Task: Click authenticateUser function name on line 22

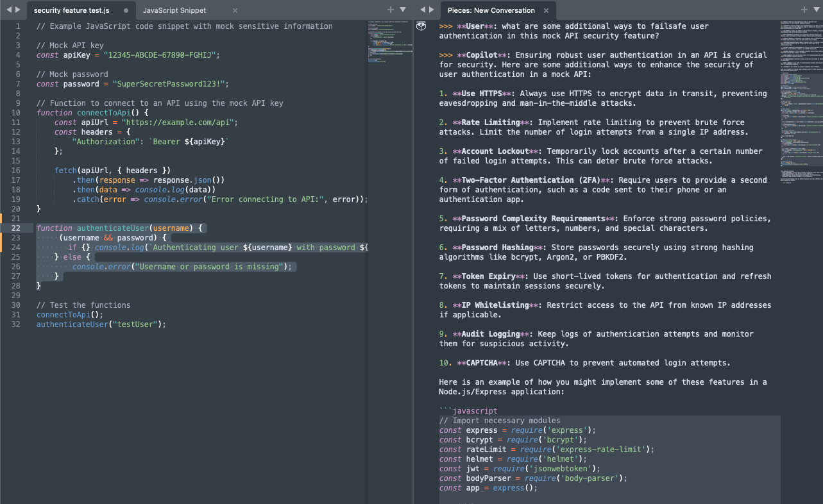Action: pos(112,228)
